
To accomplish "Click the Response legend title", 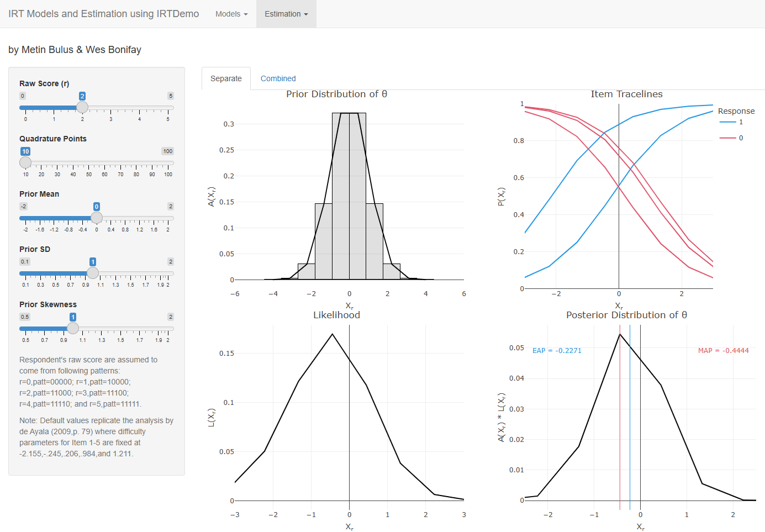I will [x=736, y=111].
